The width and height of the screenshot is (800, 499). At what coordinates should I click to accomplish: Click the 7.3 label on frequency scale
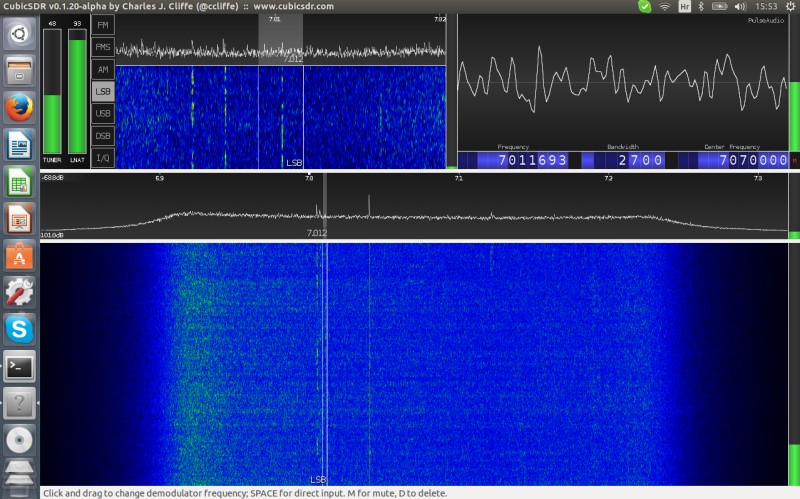click(x=758, y=178)
